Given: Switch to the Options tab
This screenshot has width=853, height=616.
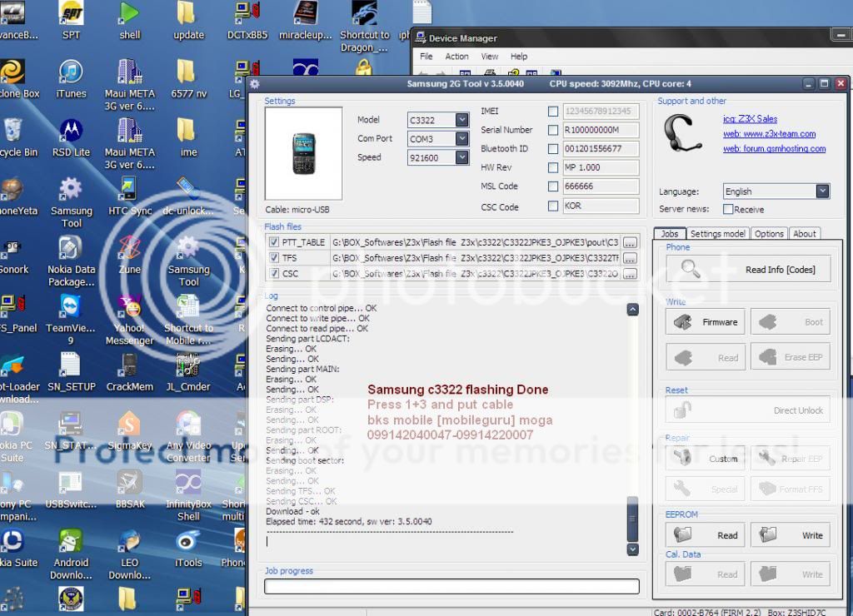Looking at the screenshot, I should (x=769, y=234).
